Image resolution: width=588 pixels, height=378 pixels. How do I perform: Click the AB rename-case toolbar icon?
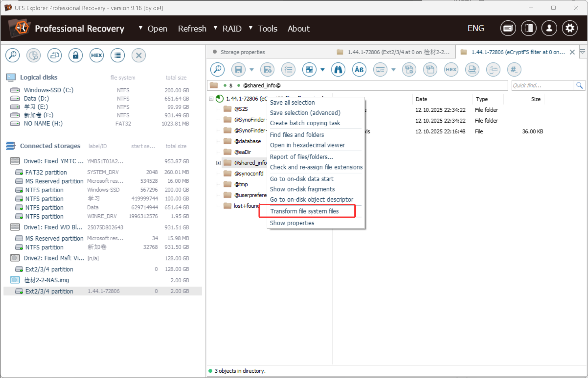tap(359, 69)
